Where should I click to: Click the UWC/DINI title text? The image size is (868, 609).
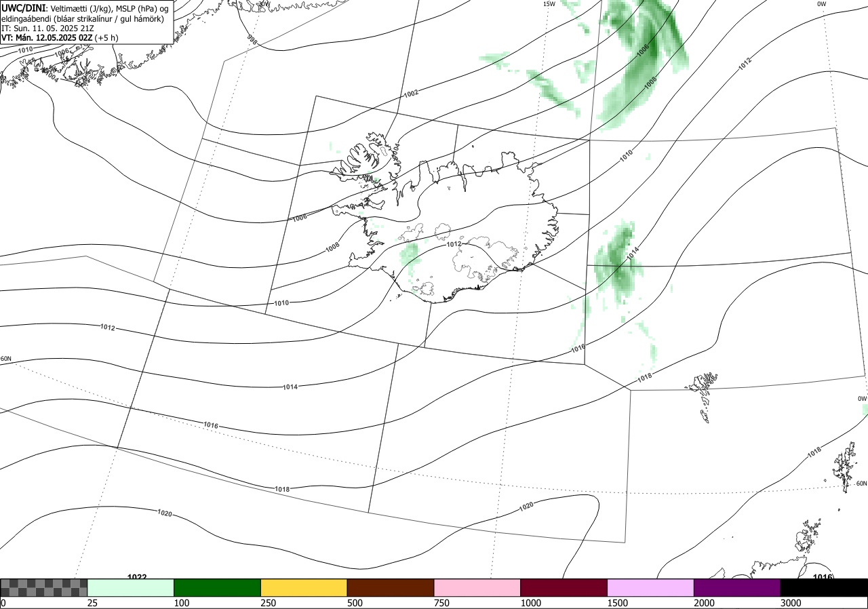pyautogui.click(x=24, y=7)
